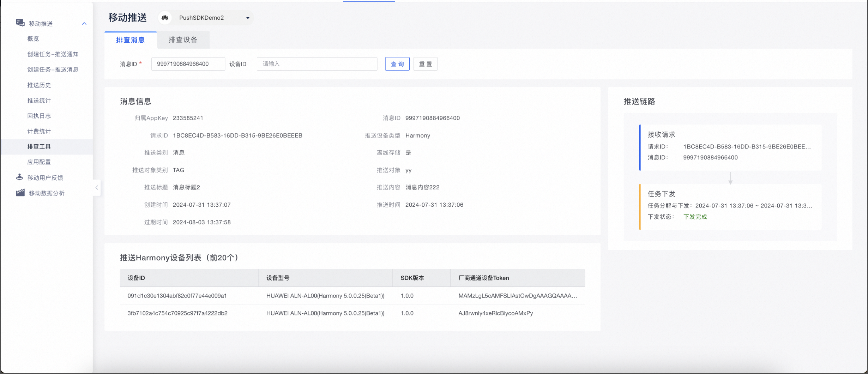The width and height of the screenshot is (868, 374).
Task: Click the 创建时间 value 2024-07-31 13:37:07
Action: 201,205
